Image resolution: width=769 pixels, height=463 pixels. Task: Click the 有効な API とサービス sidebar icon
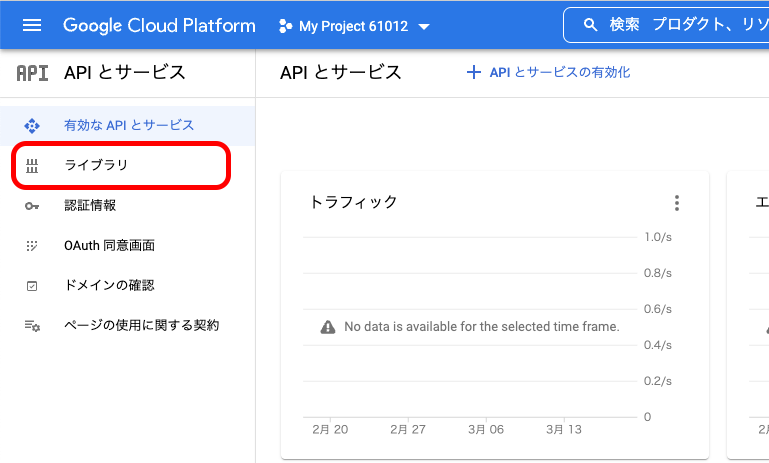(x=32, y=125)
